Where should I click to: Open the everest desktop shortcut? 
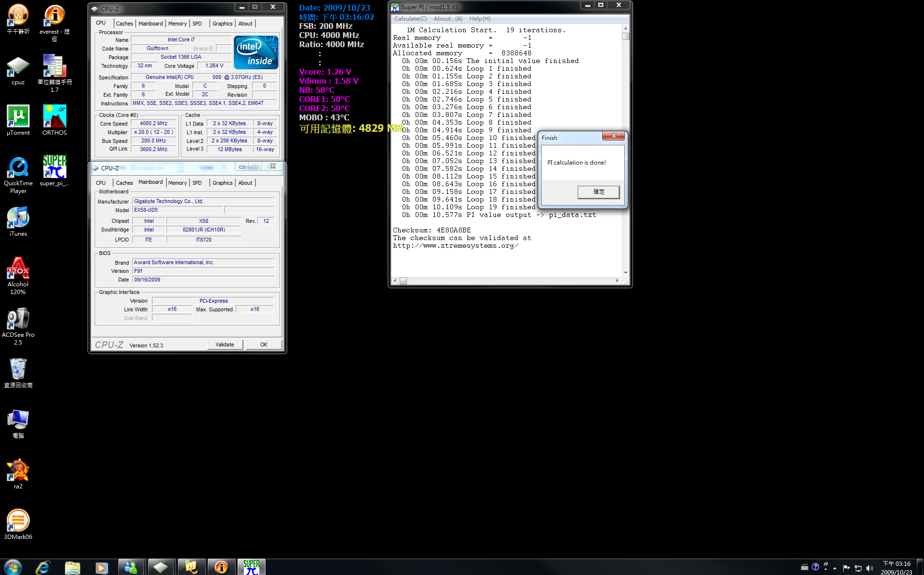click(x=54, y=23)
